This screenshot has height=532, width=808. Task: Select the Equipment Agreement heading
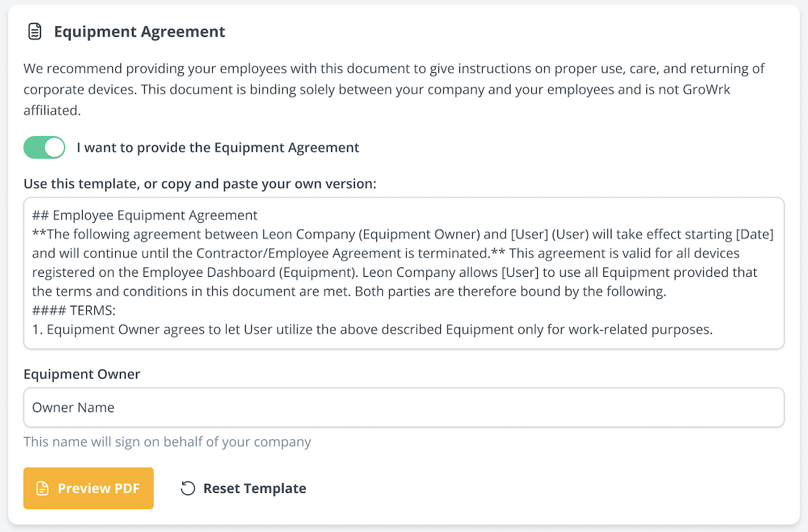coord(139,31)
